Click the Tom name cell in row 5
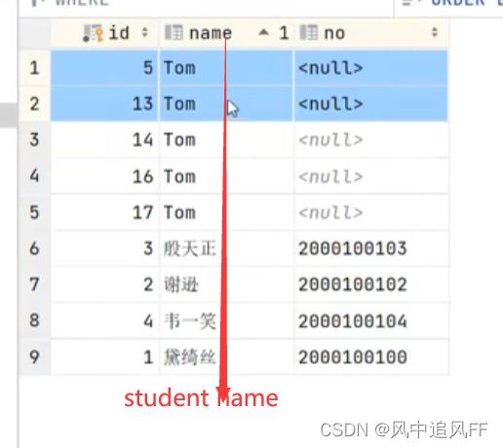Screen dimensions: 503x448 pyautogui.click(x=226, y=212)
